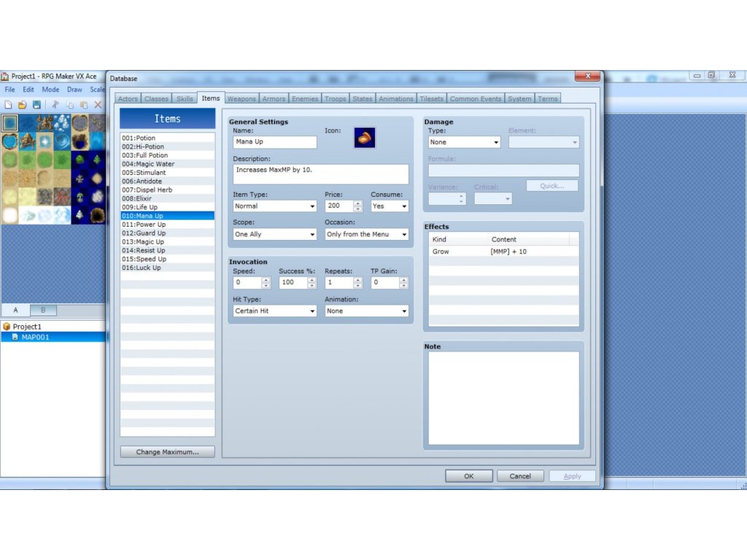Adjust the Speed spinner arrows
Screen dimensions: 747x560
tap(266, 282)
